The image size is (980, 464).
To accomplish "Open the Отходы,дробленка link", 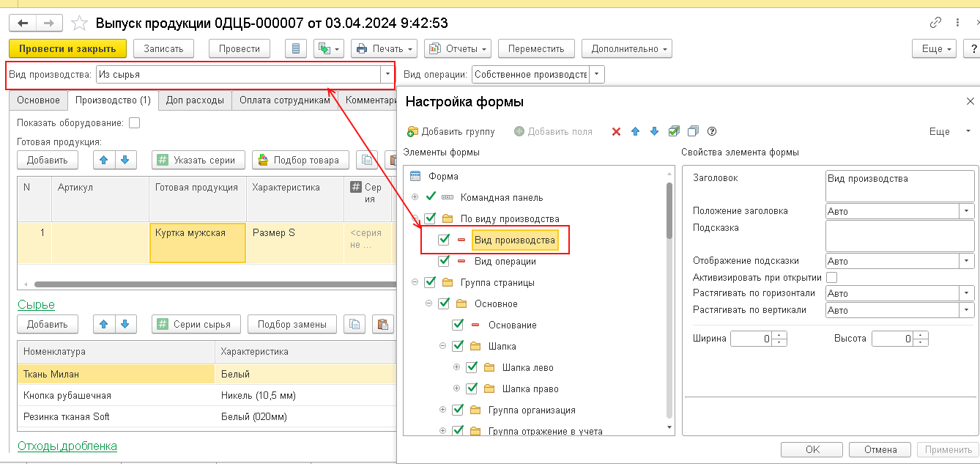I will click(67, 446).
